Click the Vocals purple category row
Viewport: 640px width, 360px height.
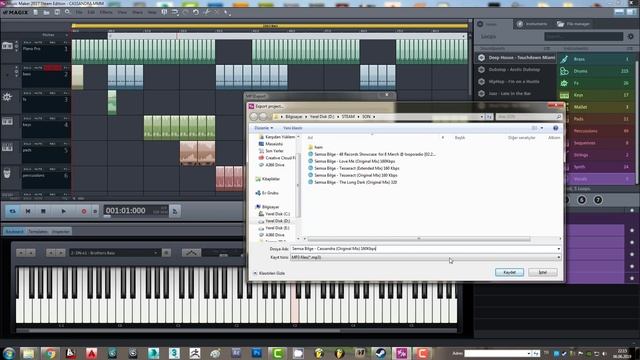tap(596, 179)
